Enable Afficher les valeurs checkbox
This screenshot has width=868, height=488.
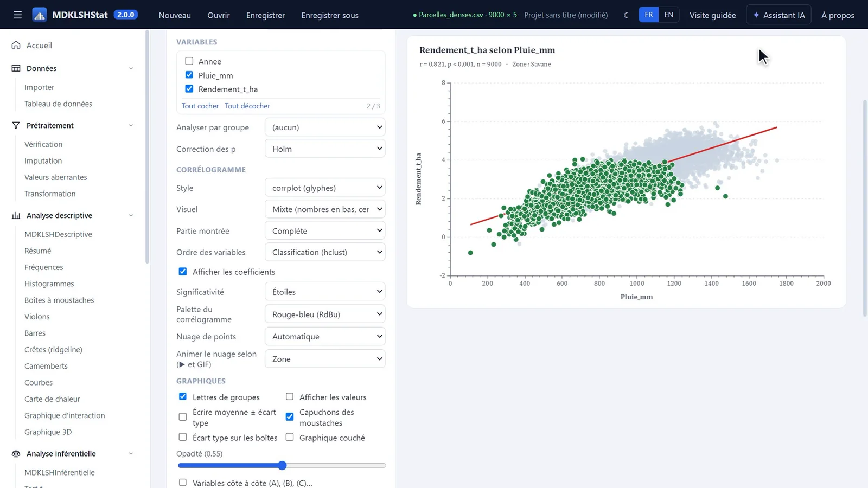coord(290,397)
